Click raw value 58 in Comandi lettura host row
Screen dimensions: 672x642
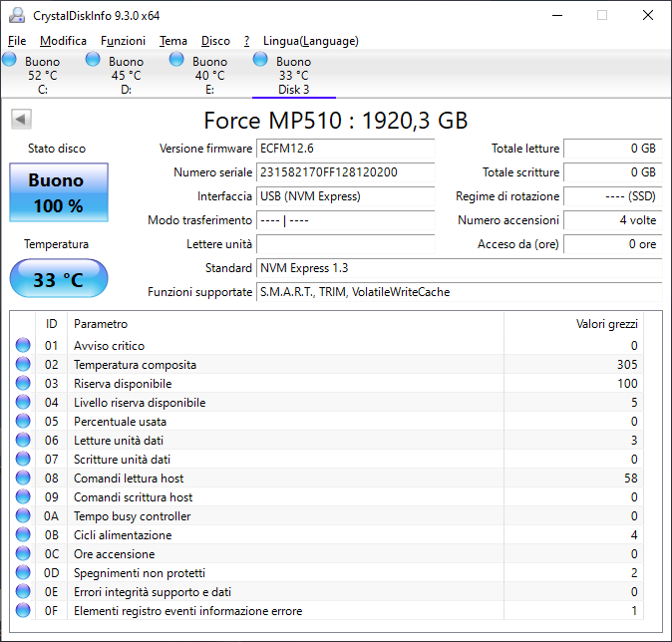click(631, 479)
